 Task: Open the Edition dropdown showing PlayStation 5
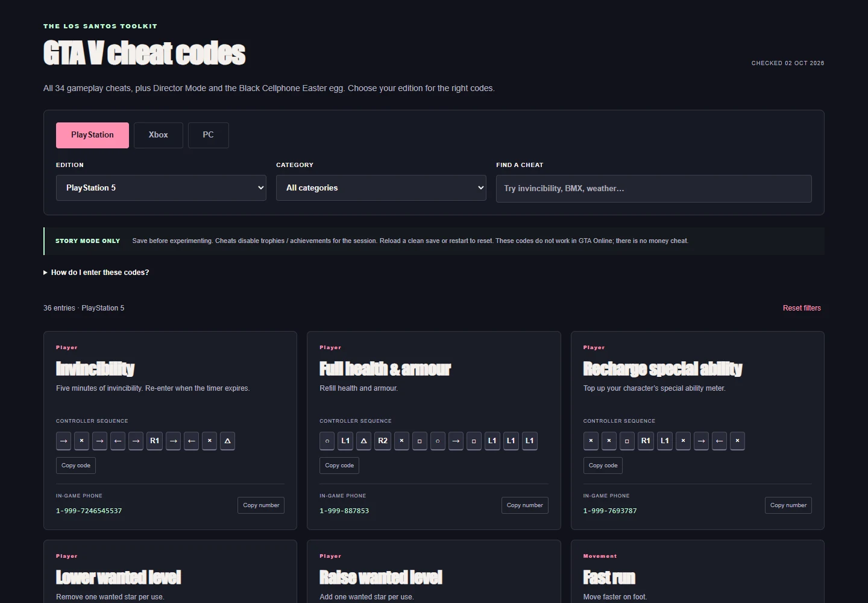(161, 188)
